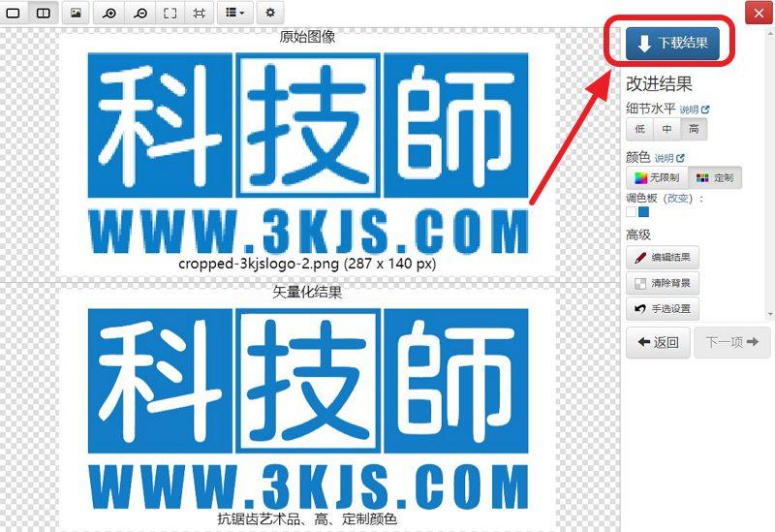This screenshot has height=532, width=775.
Task: Go back with the 返回 button
Action: coord(658,342)
